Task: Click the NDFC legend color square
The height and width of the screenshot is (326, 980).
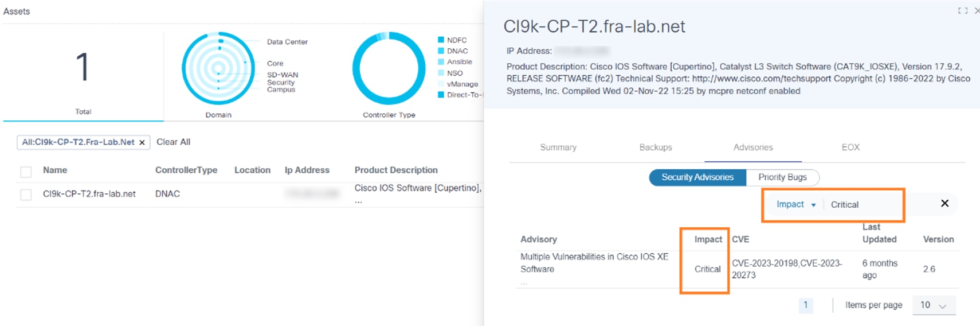Action: (x=441, y=40)
